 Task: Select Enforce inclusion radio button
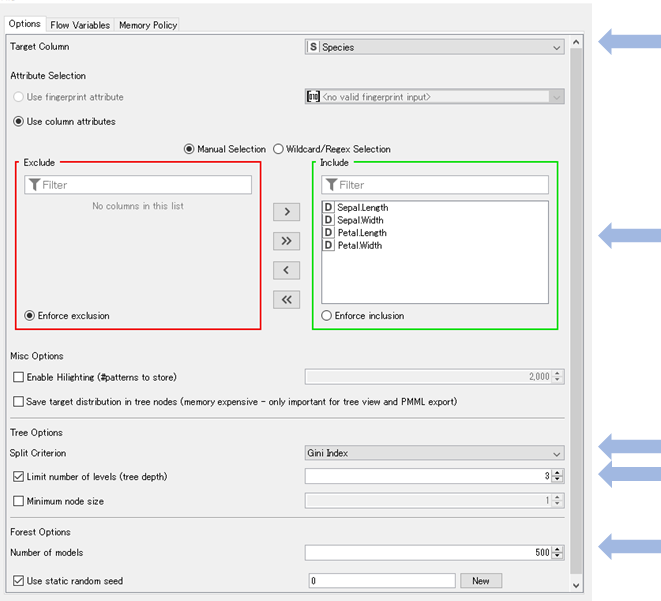tap(326, 316)
